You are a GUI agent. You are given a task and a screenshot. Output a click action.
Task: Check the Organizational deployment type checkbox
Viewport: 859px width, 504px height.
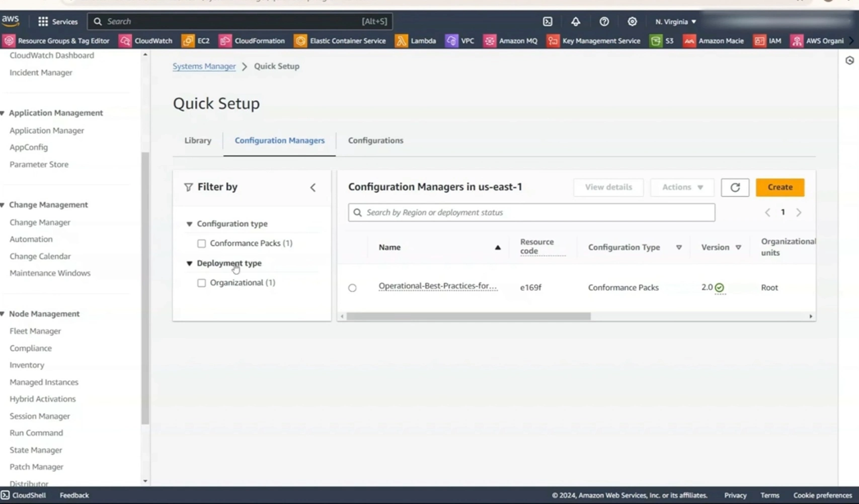point(202,283)
